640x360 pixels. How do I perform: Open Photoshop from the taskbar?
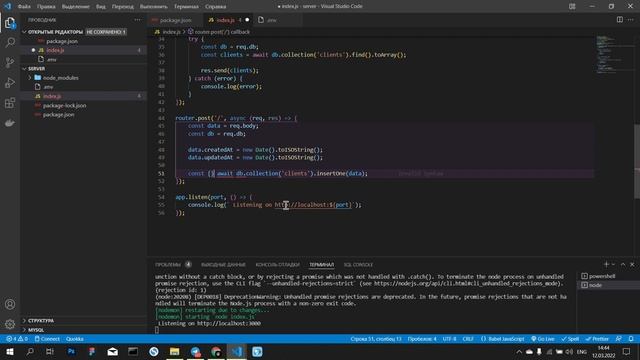pos(71,351)
